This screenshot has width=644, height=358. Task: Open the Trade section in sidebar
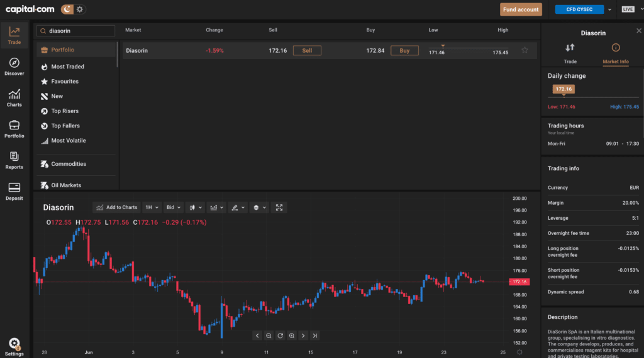[x=14, y=35]
